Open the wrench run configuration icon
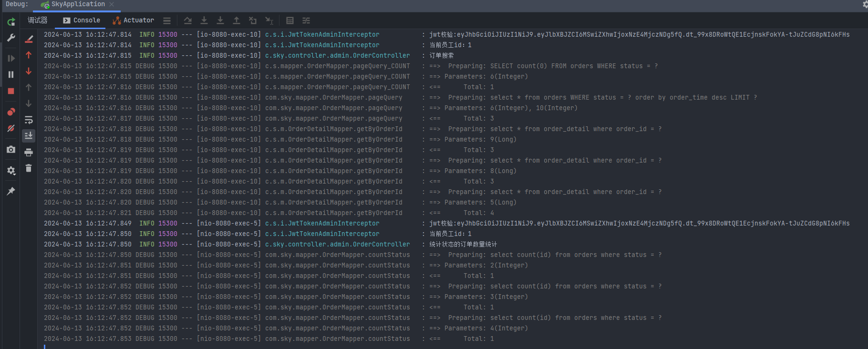Viewport: 868px width, 349px height. (11, 38)
